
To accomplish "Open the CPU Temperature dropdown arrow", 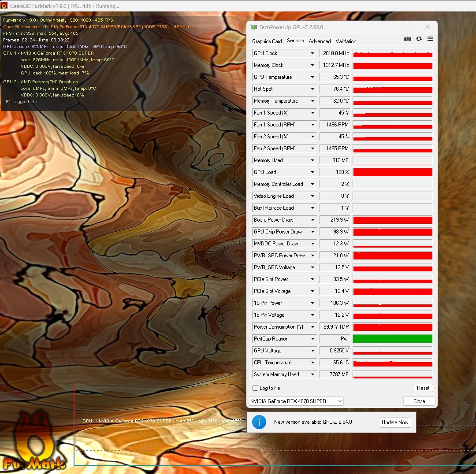I will tap(312, 363).
